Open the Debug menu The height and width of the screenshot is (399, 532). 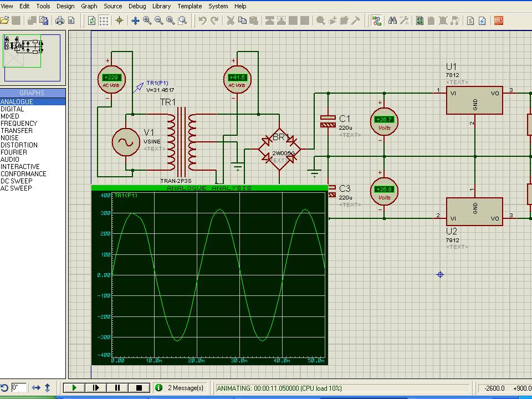137,6
